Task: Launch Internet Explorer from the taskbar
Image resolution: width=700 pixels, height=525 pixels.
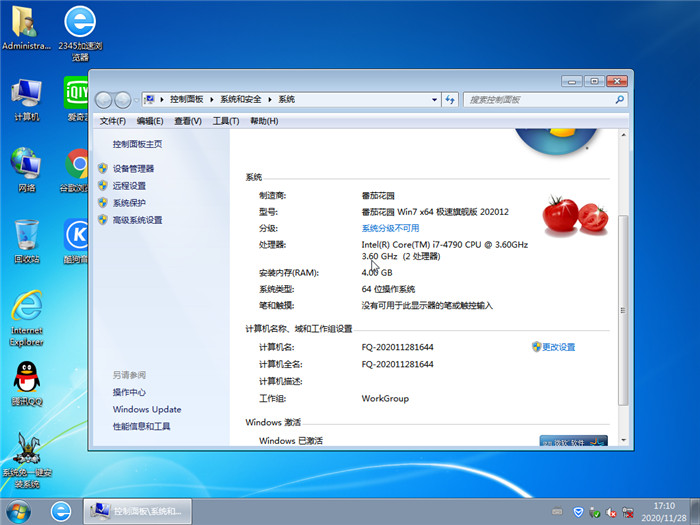Action: pos(61,512)
